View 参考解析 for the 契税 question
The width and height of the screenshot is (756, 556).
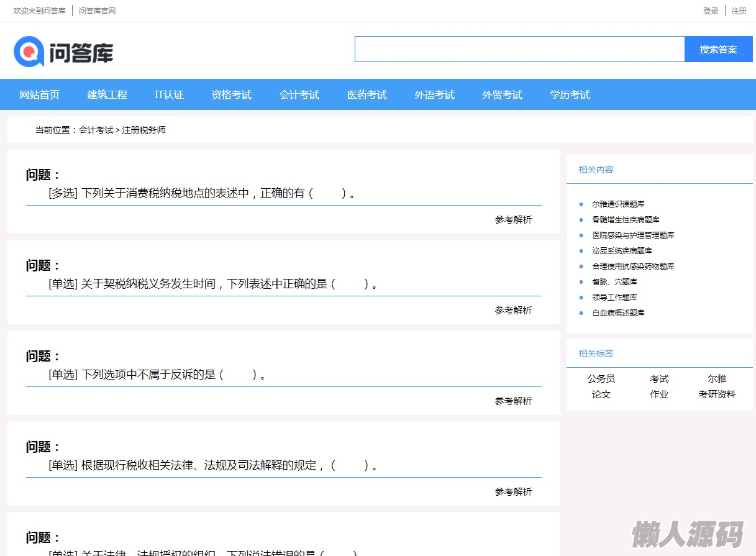point(513,311)
